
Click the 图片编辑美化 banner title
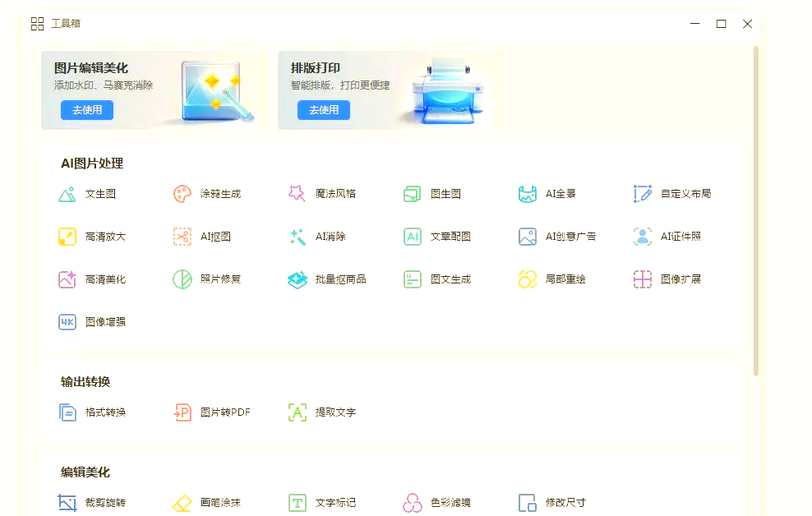tap(91, 68)
